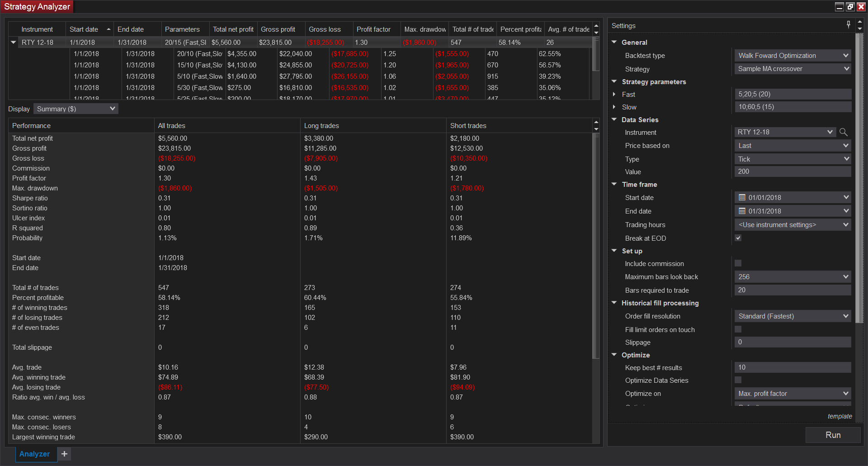Open the End date calendar icon

(x=742, y=211)
